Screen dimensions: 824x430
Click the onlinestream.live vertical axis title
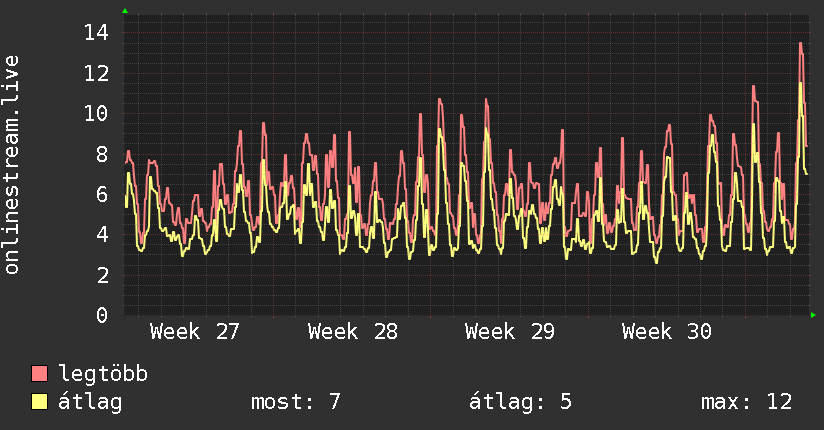tap(12, 165)
